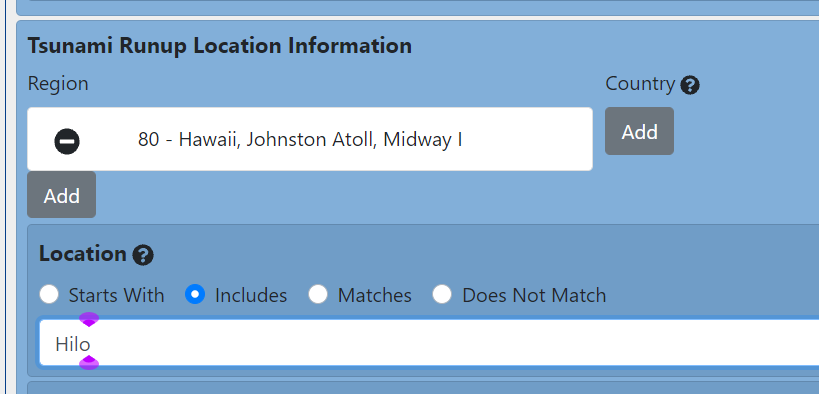Click the 80 - Hawaii, Johnston Atoll region entry

299,140
